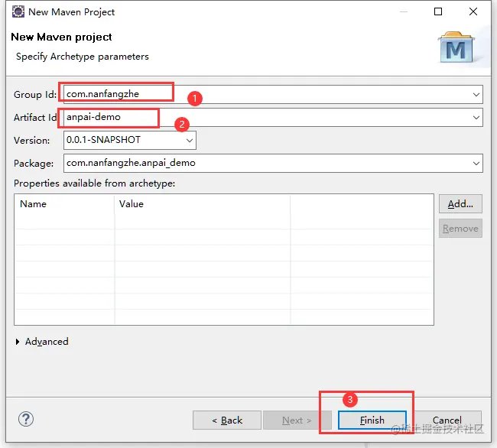Open the Package dropdown arrow
The image size is (497, 448).
[476, 164]
